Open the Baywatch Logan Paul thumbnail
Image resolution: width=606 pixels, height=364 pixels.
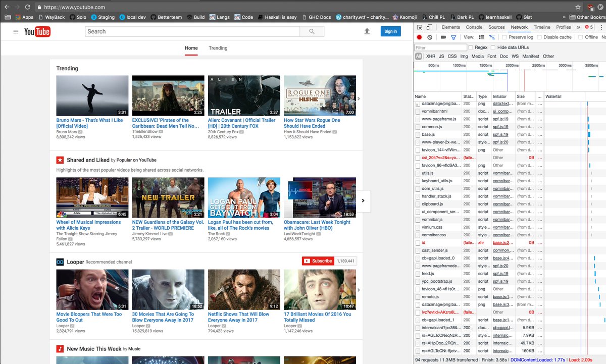244,198
